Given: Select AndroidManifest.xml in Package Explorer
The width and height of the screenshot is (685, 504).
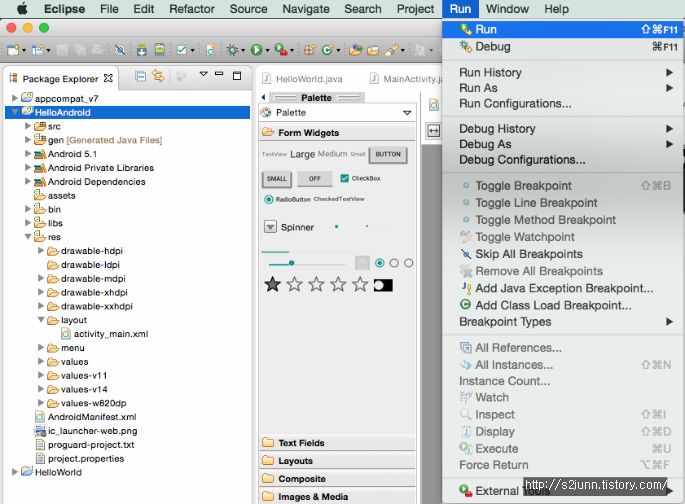Looking at the screenshot, I should tap(92, 417).
